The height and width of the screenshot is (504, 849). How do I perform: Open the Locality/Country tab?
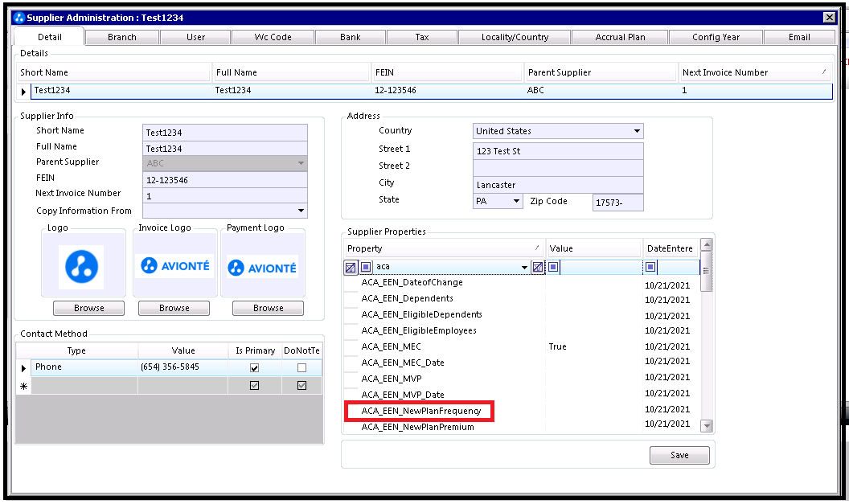(x=515, y=37)
